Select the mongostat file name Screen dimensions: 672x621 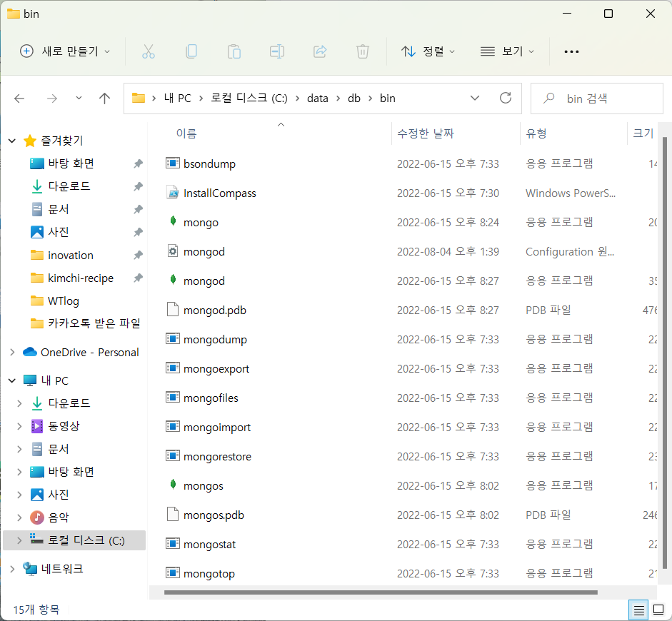[209, 545]
